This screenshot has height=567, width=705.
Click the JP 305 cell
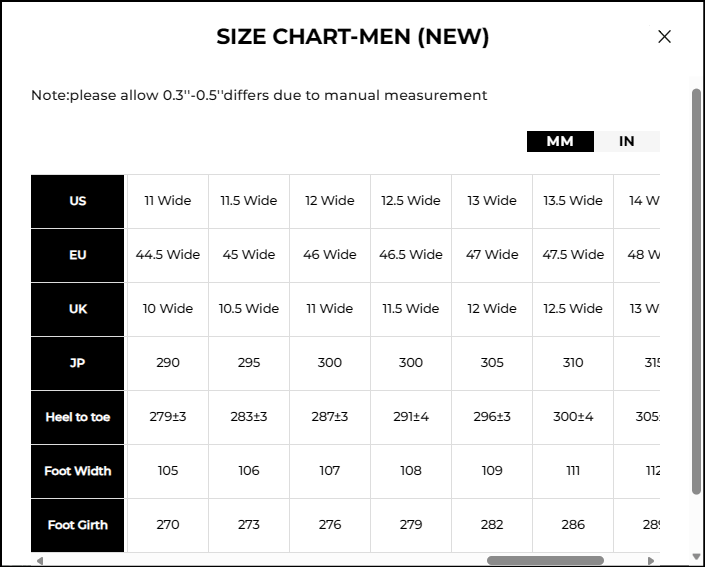pyautogui.click(x=492, y=363)
